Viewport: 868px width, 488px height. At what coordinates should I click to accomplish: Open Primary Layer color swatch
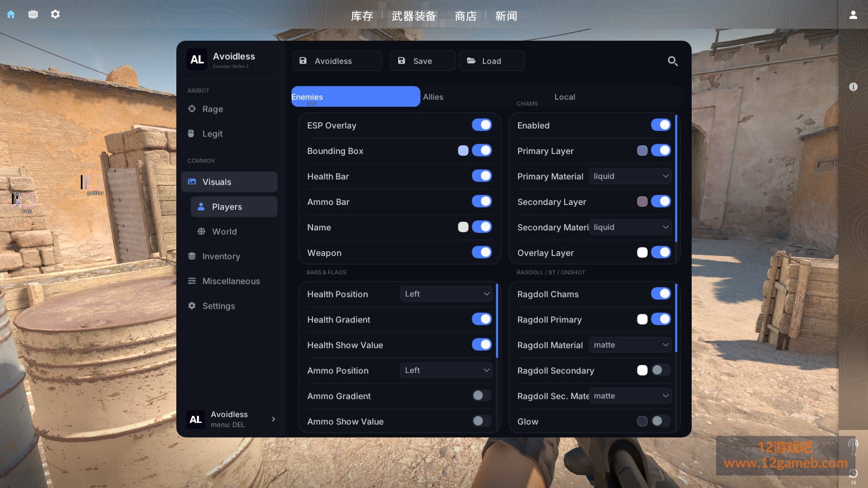pyautogui.click(x=642, y=151)
